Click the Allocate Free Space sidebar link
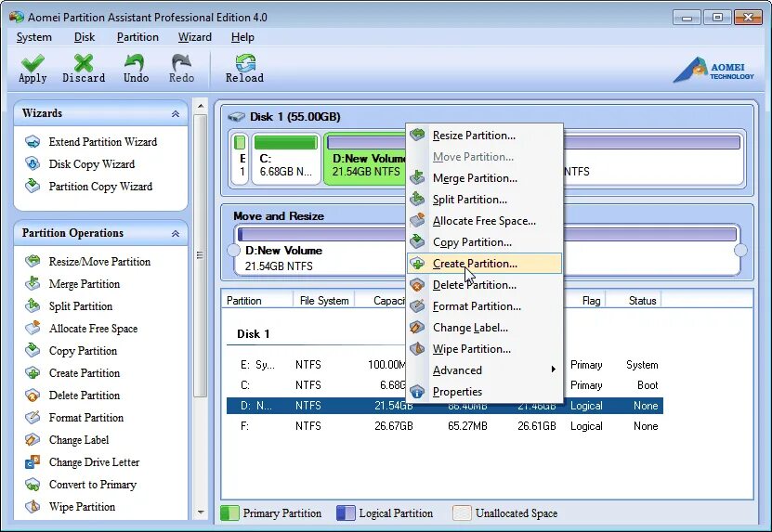772x532 pixels. coord(93,329)
